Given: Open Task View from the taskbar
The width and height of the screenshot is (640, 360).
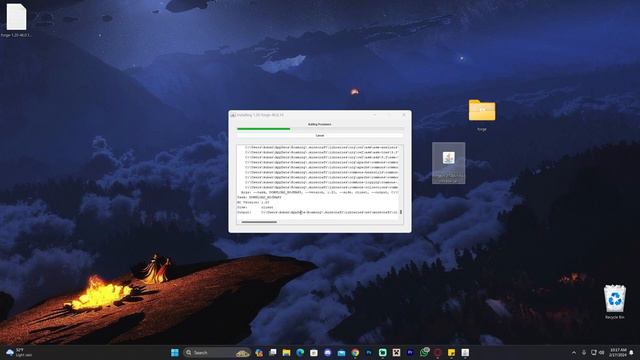Looking at the screenshot, I should (x=273, y=352).
